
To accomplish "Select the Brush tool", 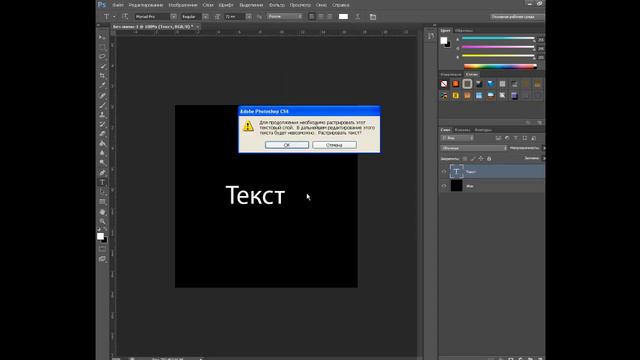I will pos(102,105).
